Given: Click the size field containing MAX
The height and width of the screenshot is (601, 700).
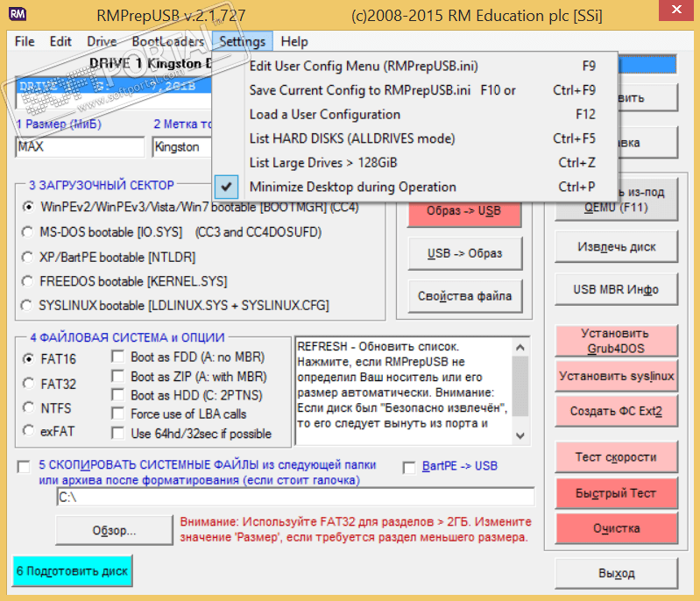Looking at the screenshot, I should [x=81, y=147].
